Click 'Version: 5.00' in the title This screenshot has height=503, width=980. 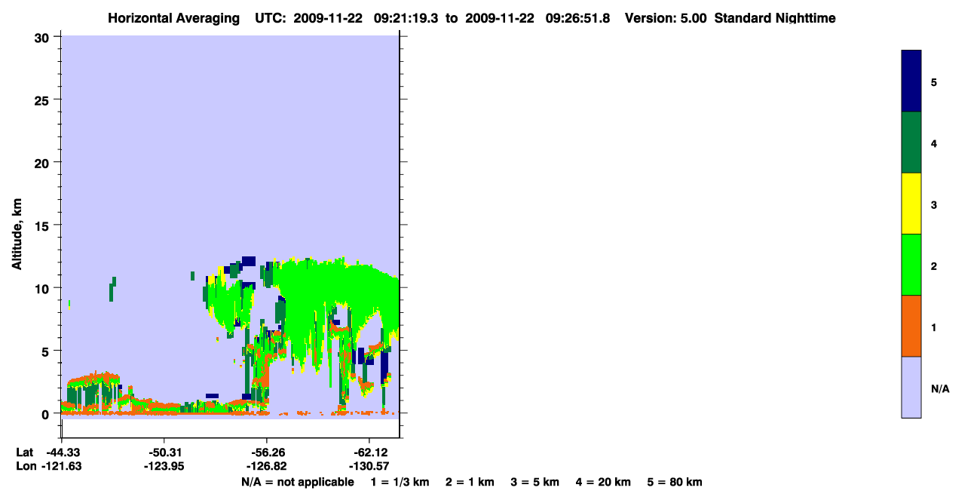coord(666,18)
